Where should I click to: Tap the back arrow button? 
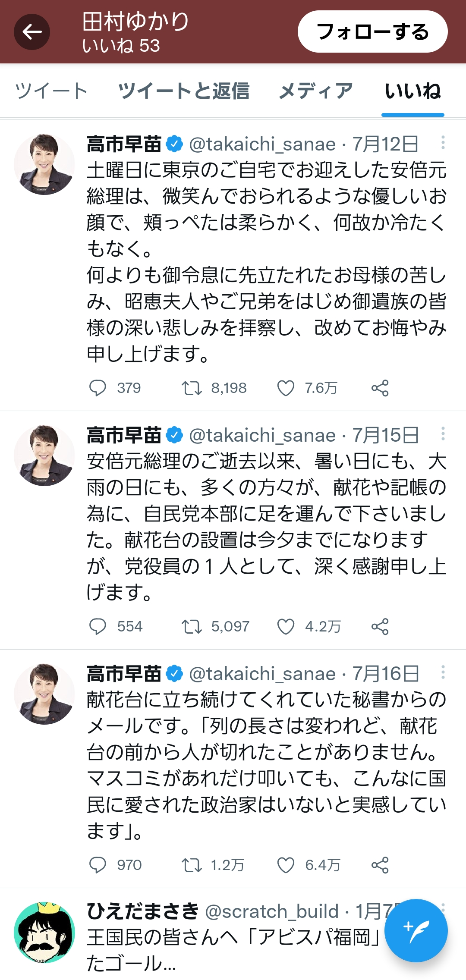tap(32, 32)
